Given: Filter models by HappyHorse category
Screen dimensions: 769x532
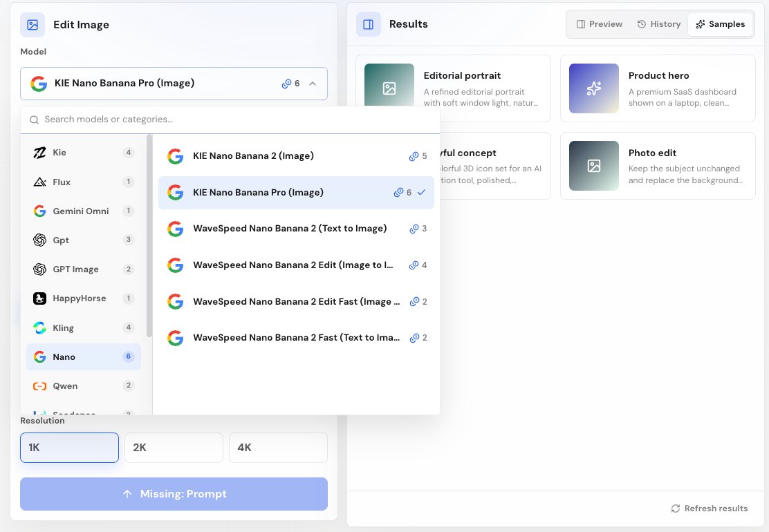Looking at the screenshot, I should click(84, 298).
